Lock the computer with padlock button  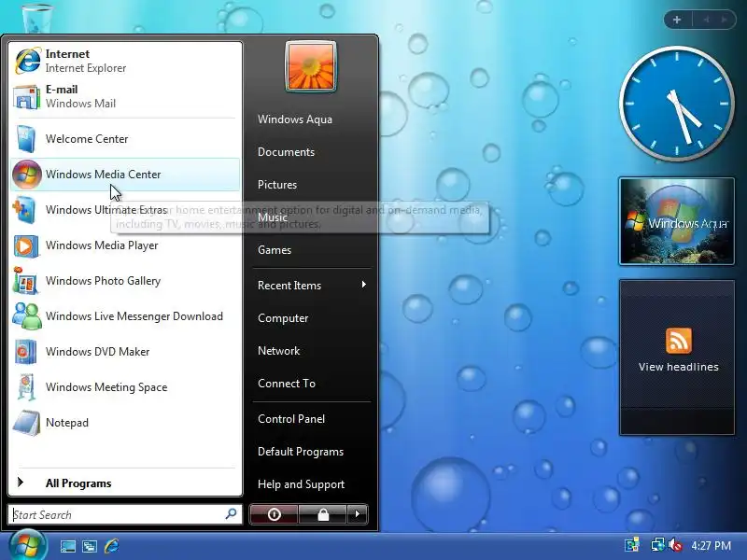click(323, 514)
